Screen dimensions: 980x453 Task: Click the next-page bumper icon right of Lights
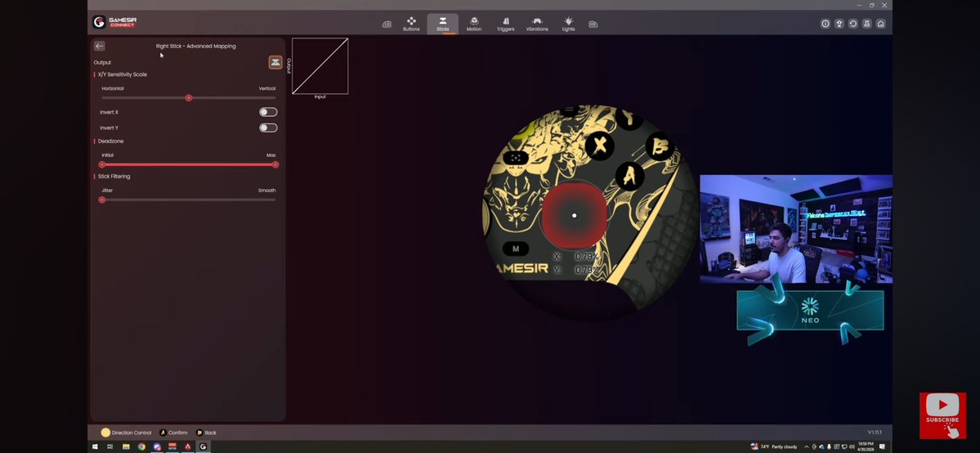coord(593,25)
